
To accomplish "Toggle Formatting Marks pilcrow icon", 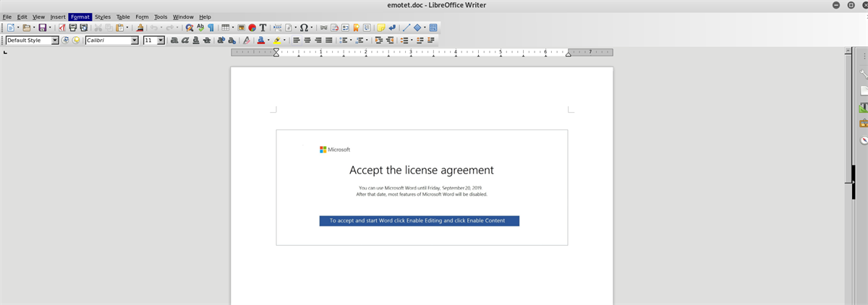I will [210, 27].
